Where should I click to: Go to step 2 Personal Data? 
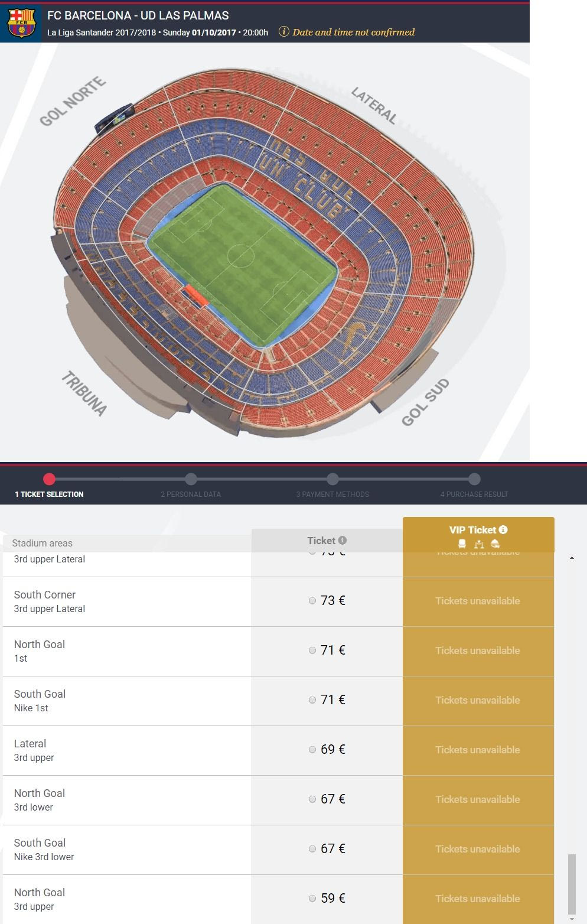[191, 479]
